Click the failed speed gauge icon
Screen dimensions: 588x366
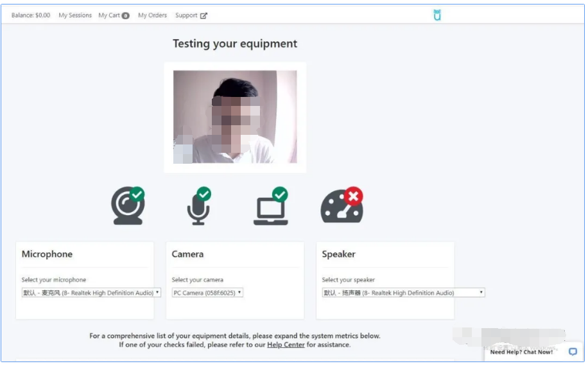point(342,206)
